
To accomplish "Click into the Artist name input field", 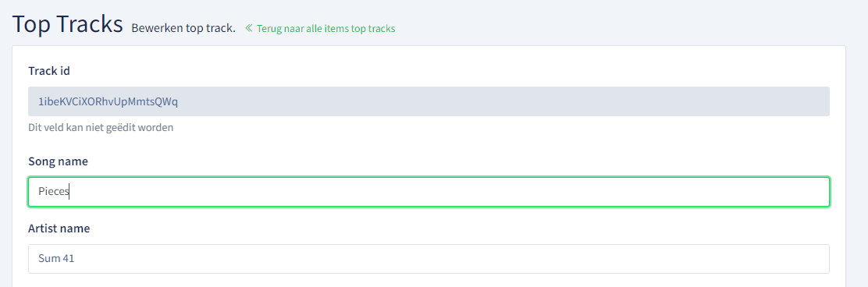I will coord(429,259).
